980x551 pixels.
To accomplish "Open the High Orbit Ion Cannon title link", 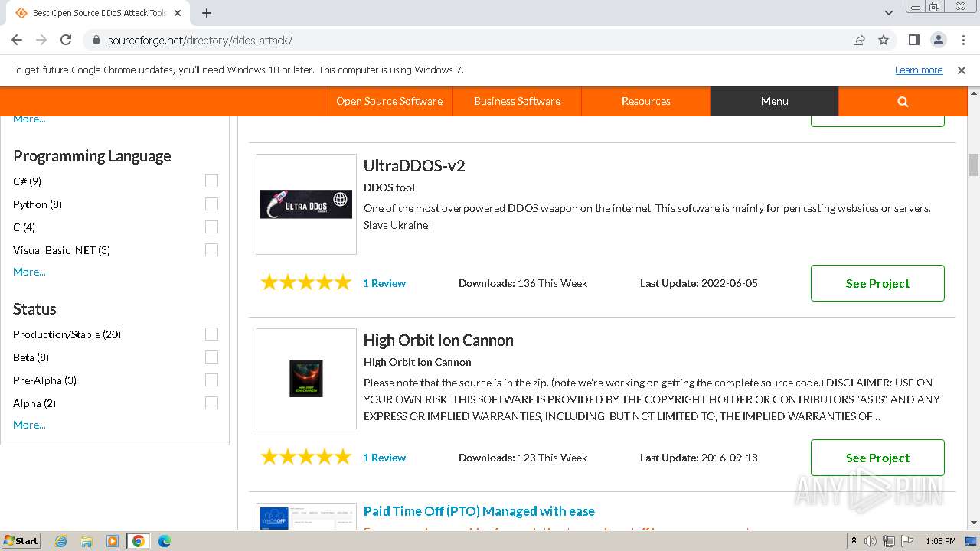I will [x=439, y=340].
